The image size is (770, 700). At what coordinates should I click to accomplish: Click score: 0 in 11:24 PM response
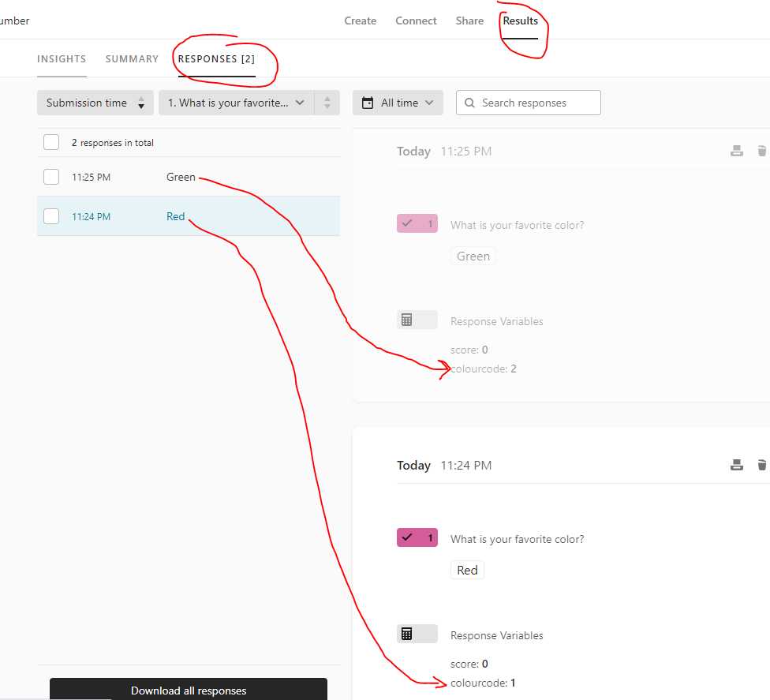[x=469, y=664]
